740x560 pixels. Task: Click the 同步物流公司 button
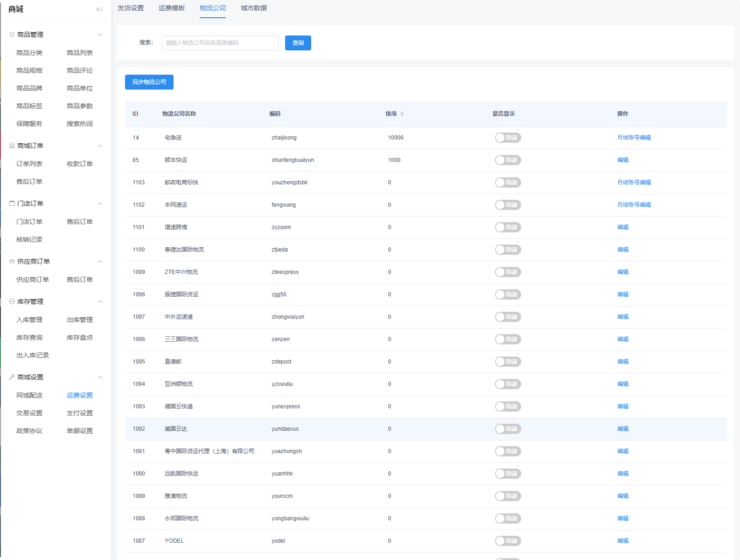(x=149, y=82)
